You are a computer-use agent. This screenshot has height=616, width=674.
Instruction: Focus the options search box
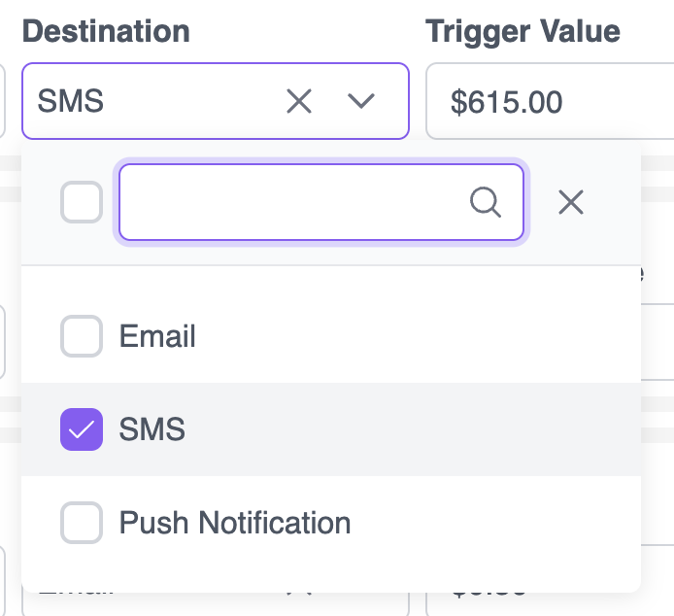coord(291,202)
